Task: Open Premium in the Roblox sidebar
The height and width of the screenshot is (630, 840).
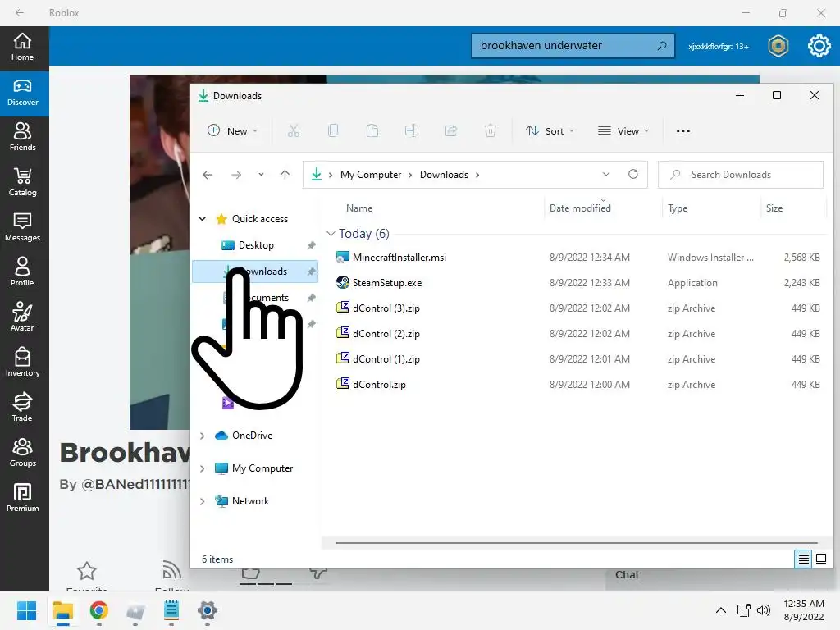Action: click(x=22, y=498)
